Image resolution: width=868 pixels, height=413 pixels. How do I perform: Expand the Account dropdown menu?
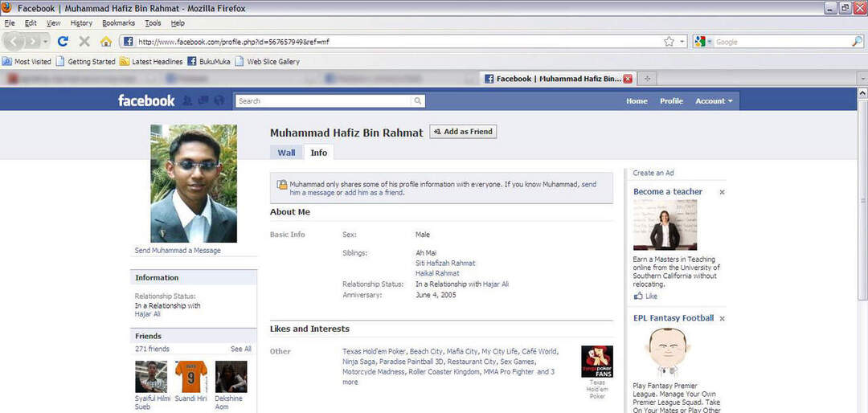(x=714, y=101)
